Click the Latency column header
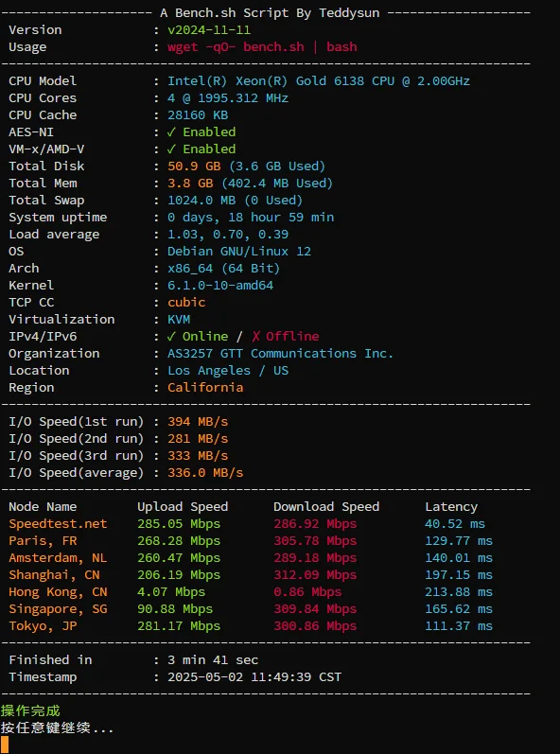Image resolution: width=560 pixels, height=754 pixels. click(451, 507)
